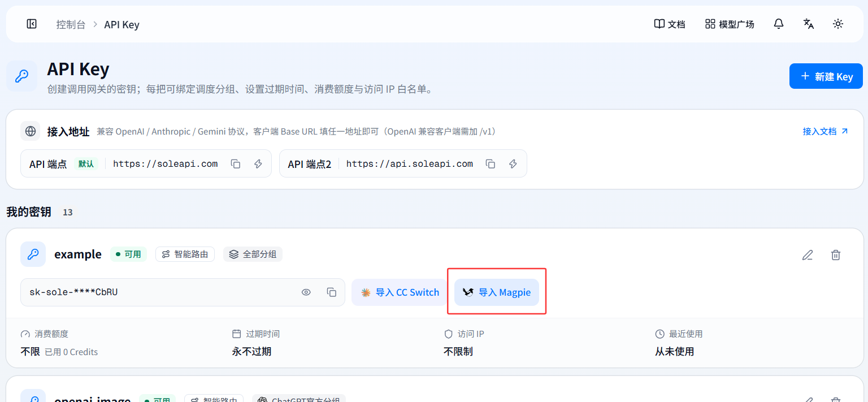Reveal the sk-sole key with eye icon
The height and width of the screenshot is (402, 868).
(x=306, y=292)
